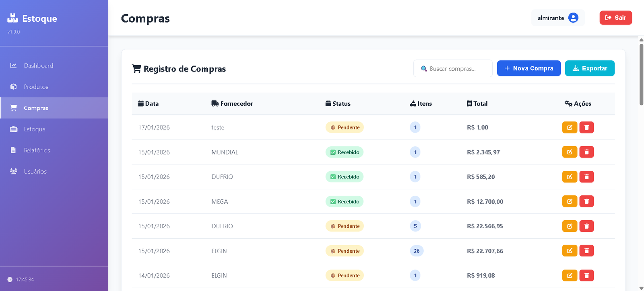The image size is (644, 291).
Task: Click the Exportar button
Action: [590, 68]
